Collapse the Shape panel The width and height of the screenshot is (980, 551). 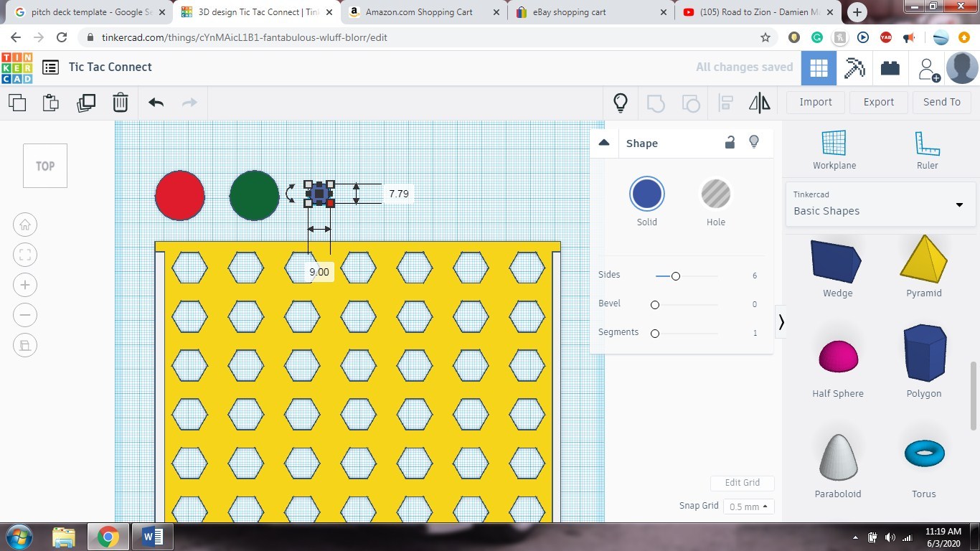[x=603, y=142]
